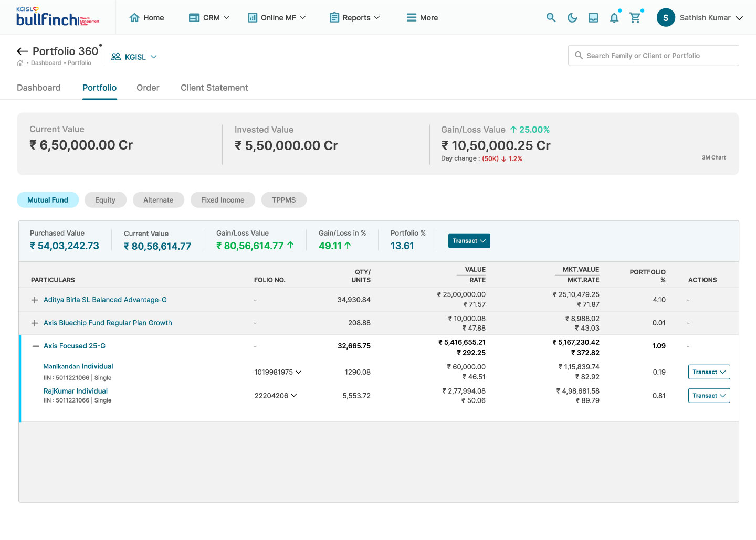Open Axis Focused 25-G link

(75, 346)
